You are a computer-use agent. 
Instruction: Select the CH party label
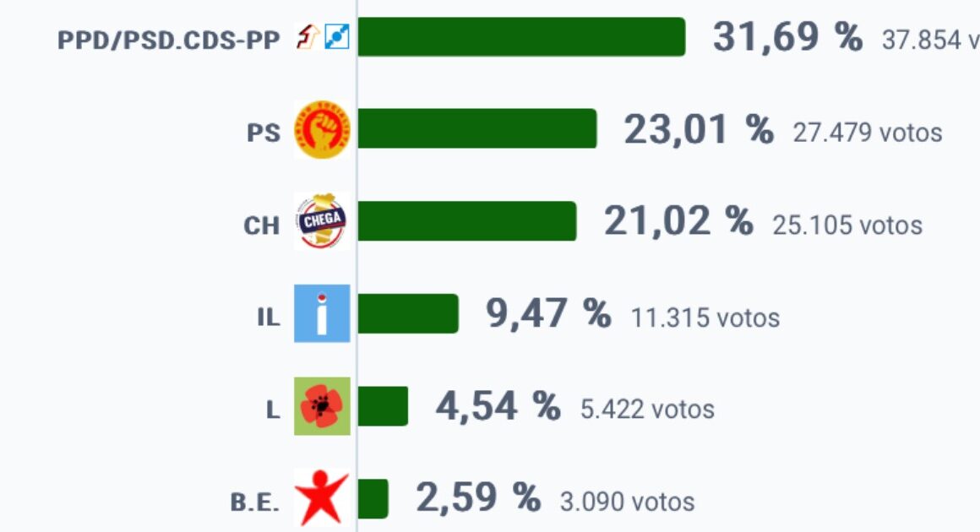(x=262, y=225)
